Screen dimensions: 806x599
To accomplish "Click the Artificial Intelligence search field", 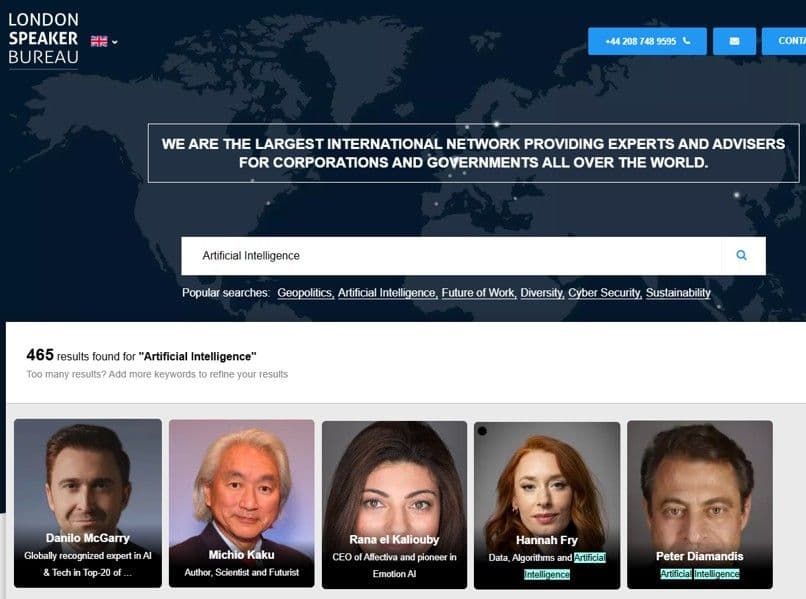I will [451, 256].
